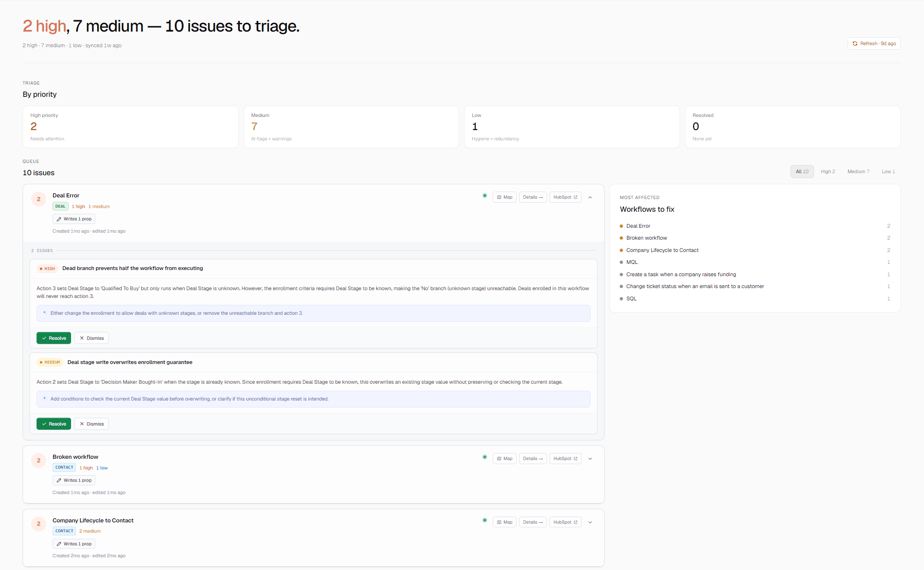924x570 pixels.
Task: Click the green status dot on Company Lifecycle to Contact
Action: click(485, 520)
